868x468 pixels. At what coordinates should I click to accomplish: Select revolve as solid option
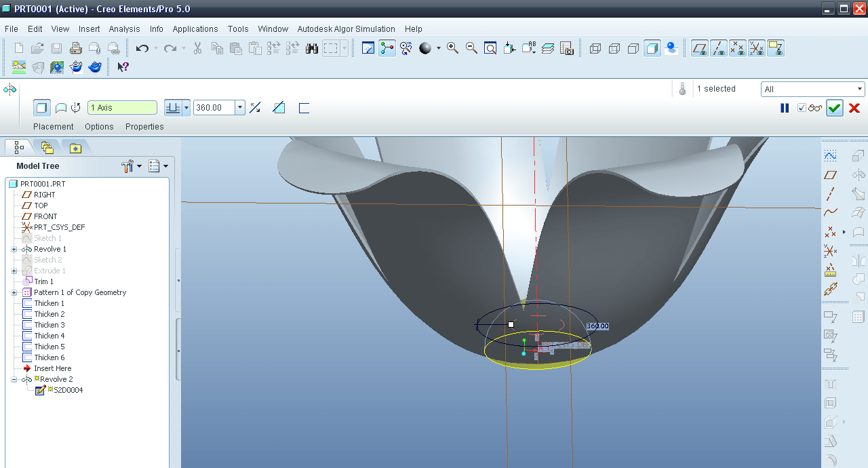tap(41, 108)
